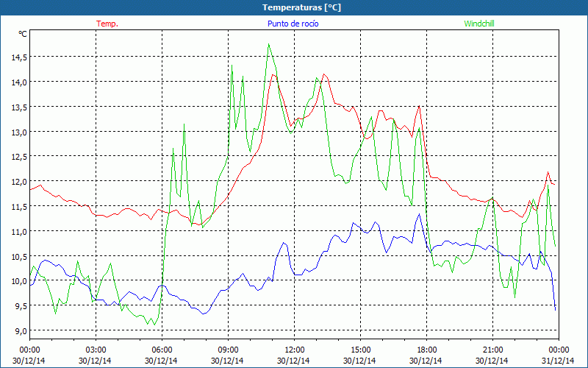This screenshot has height=368, width=588.
Task: Click the 10,0 y-axis value
Action: coord(19,281)
